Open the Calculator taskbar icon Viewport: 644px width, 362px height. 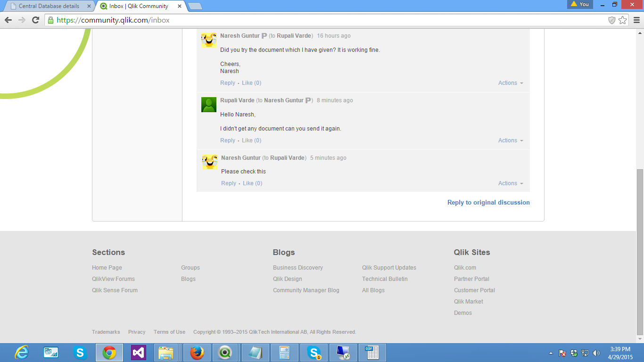(x=284, y=353)
